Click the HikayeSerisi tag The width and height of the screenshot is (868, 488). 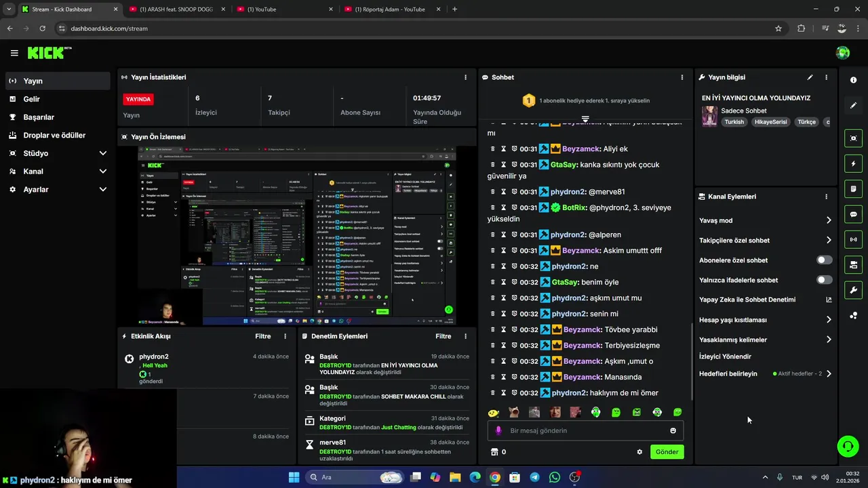tap(770, 122)
